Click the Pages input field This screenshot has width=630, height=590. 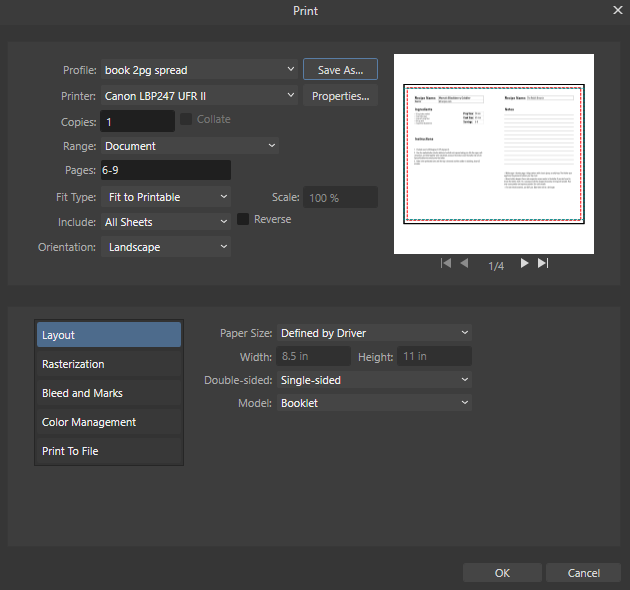(166, 170)
